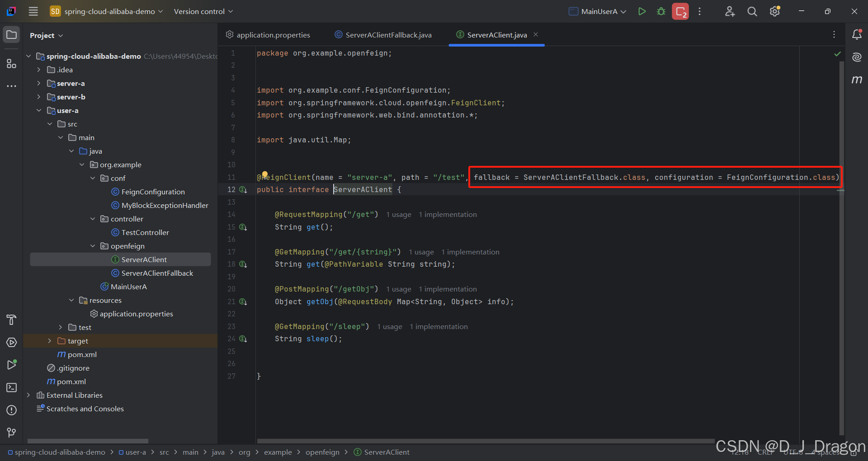Expand the test folder

pyautogui.click(x=61, y=327)
